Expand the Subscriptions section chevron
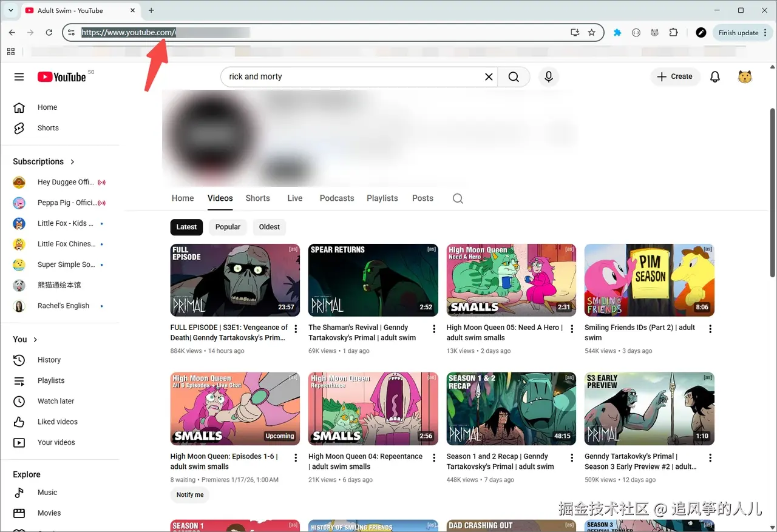The width and height of the screenshot is (777, 532). coord(73,161)
